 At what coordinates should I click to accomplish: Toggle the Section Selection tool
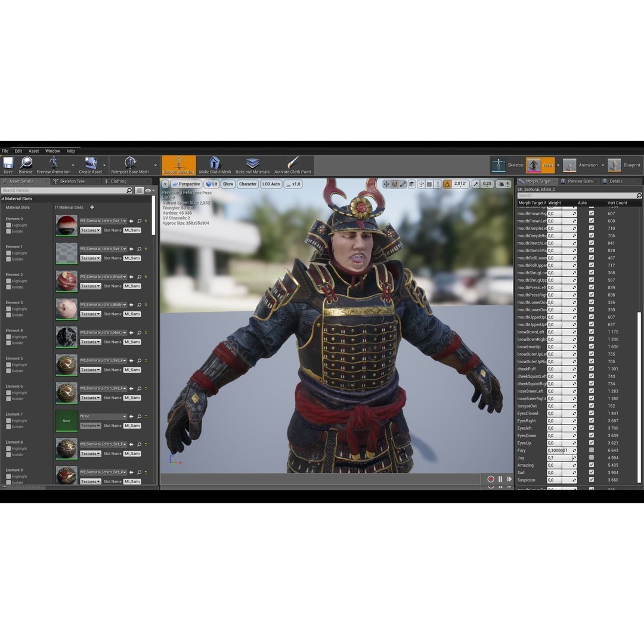pyautogui.click(x=179, y=165)
